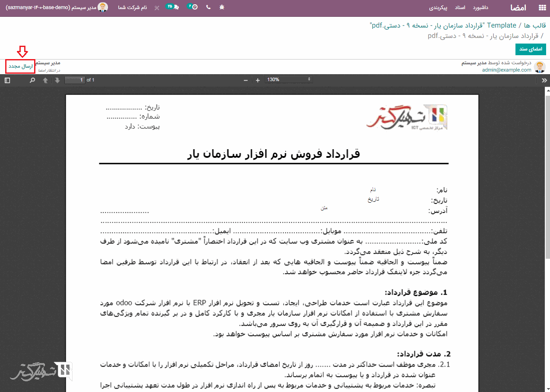Click the 'of 1' page count label
The width and height of the screenshot is (550, 392).
point(91,80)
